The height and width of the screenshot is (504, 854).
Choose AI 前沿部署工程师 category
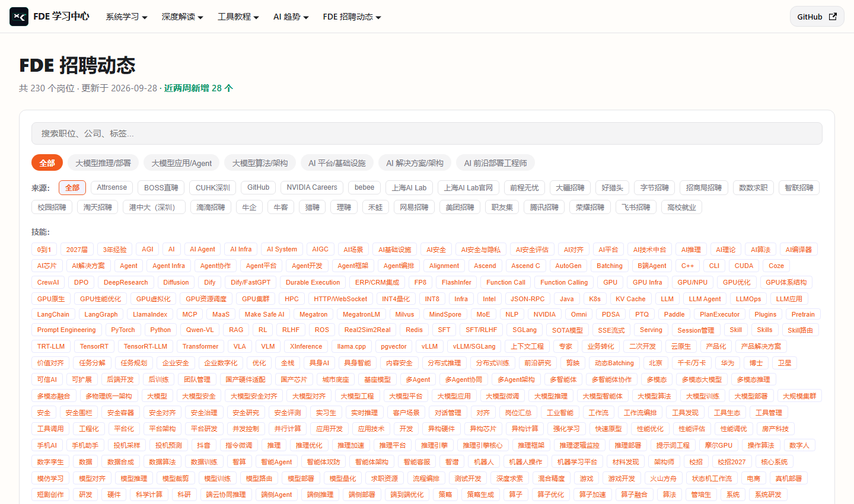[495, 163]
